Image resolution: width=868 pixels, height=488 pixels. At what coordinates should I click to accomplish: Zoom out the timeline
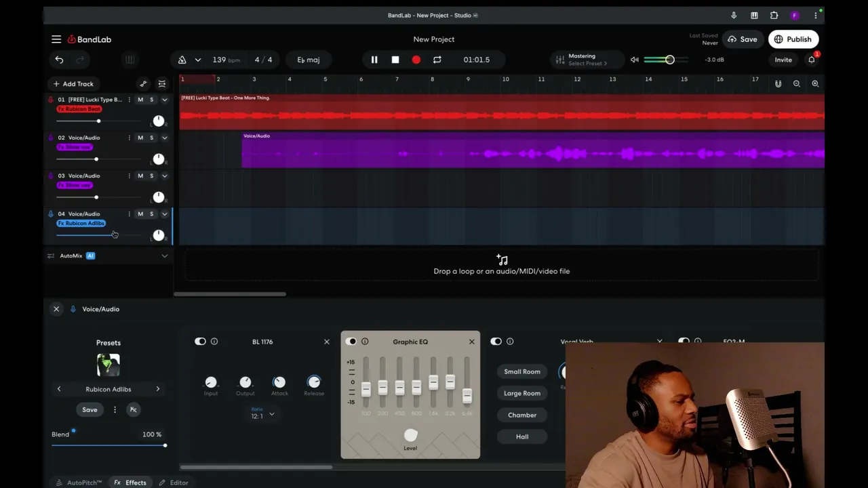pos(797,84)
